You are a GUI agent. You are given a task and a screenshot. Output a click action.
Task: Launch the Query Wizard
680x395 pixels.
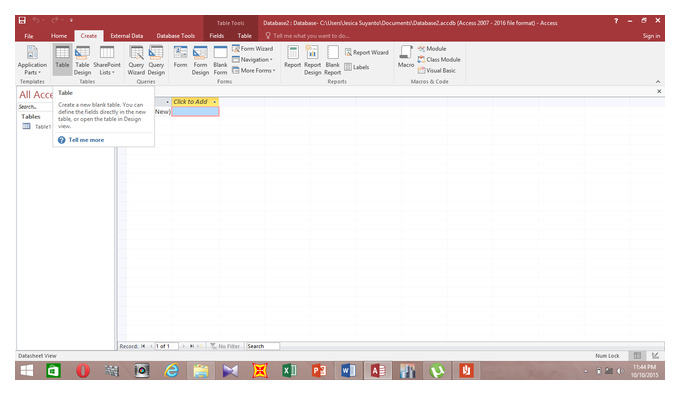click(136, 60)
